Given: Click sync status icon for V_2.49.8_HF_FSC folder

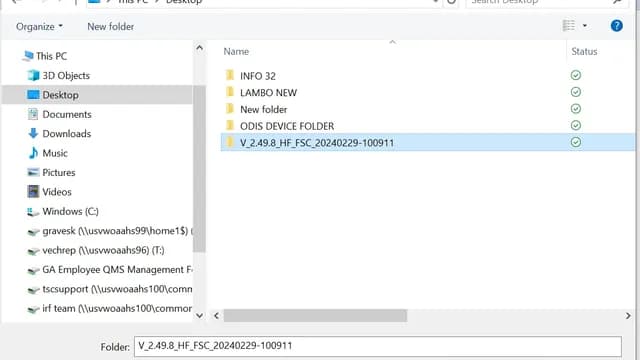Looking at the screenshot, I should point(576,142).
